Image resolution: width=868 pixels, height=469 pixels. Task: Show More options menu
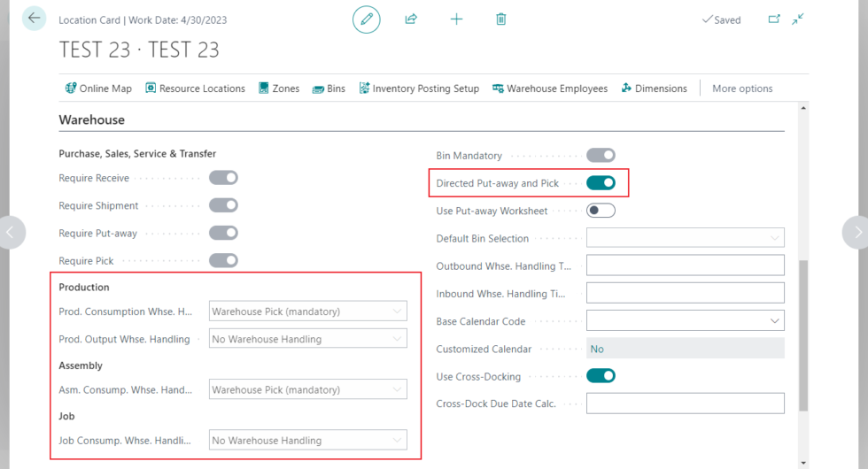pos(742,88)
